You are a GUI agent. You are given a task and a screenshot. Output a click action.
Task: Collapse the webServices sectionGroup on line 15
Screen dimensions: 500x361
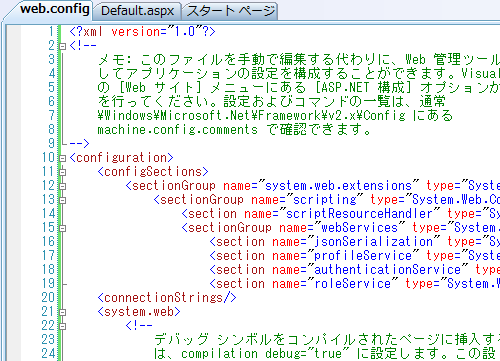click(63, 228)
